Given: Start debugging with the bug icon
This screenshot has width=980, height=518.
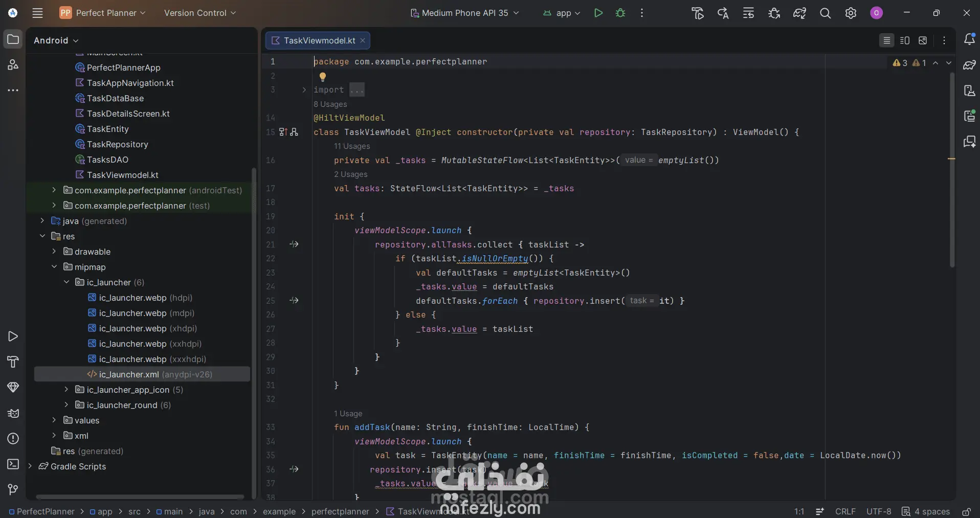Looking at the screenshot, I should (x=620, y=13).
